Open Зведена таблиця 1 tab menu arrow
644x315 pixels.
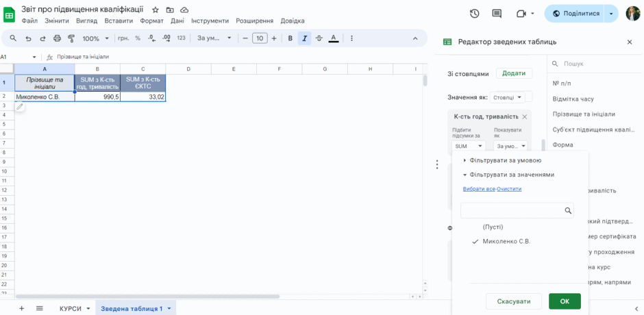click(169, 308)
